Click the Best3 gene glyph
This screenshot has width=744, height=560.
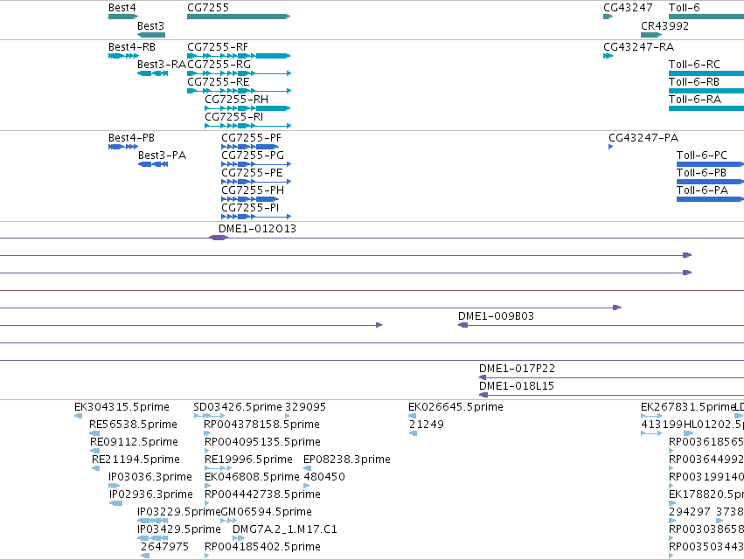[x=151, y=35]
